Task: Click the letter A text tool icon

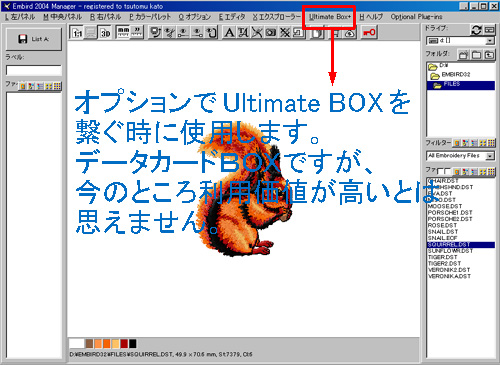Action: [229, 32]
